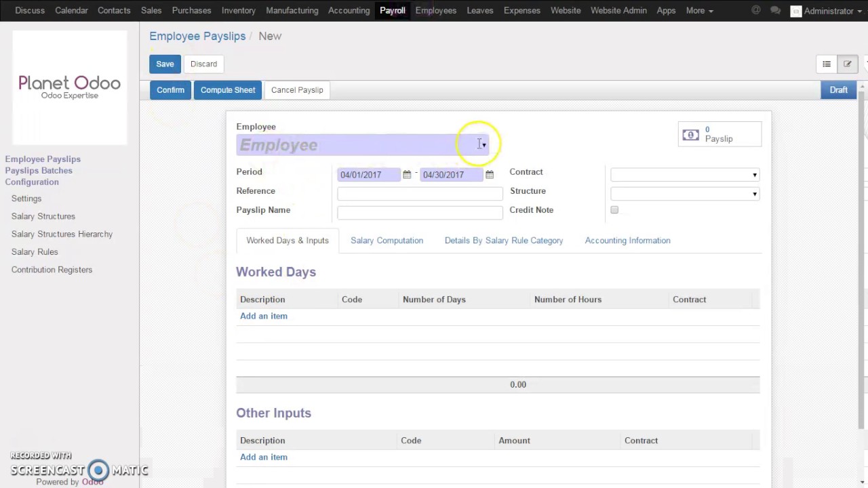Go to the Sales app
This screenshot has height=488, width=868.
coord(151,11)
